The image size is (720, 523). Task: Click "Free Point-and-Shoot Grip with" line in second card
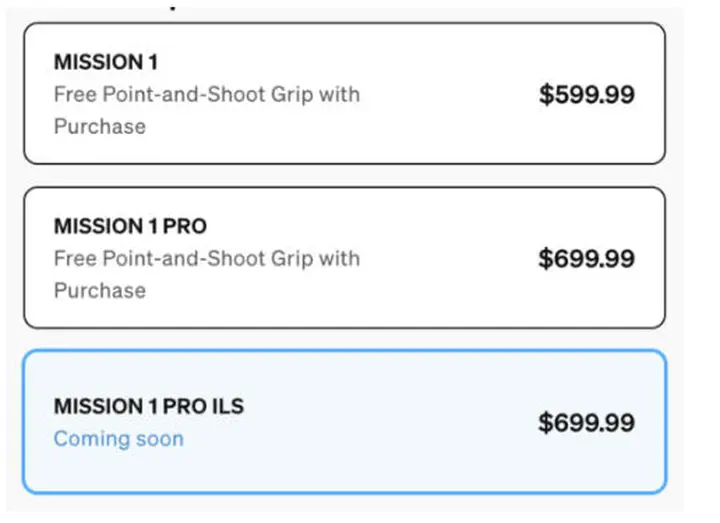tap(206, 259)
